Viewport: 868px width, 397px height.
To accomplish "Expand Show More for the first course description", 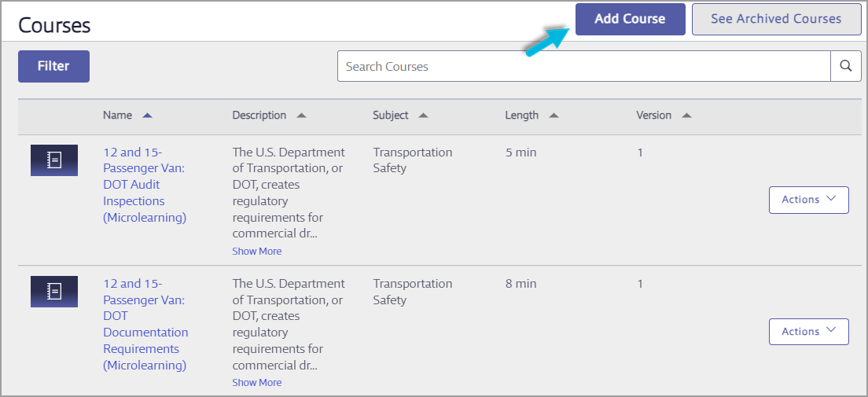I will pyautogui.click(x=256, y=252).
